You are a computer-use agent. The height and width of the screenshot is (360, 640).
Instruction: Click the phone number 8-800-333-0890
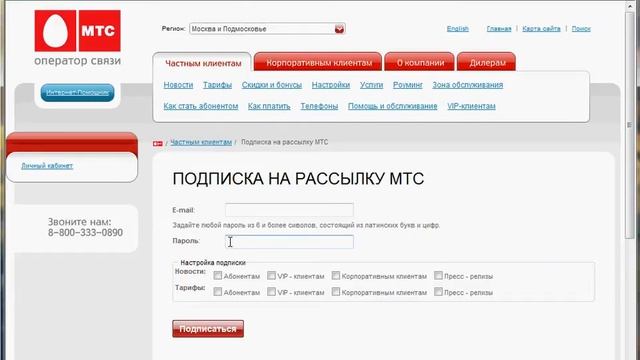pos(85,233)
